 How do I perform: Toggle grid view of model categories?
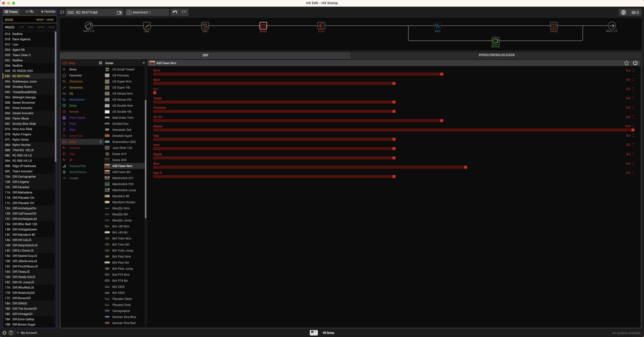100,63
